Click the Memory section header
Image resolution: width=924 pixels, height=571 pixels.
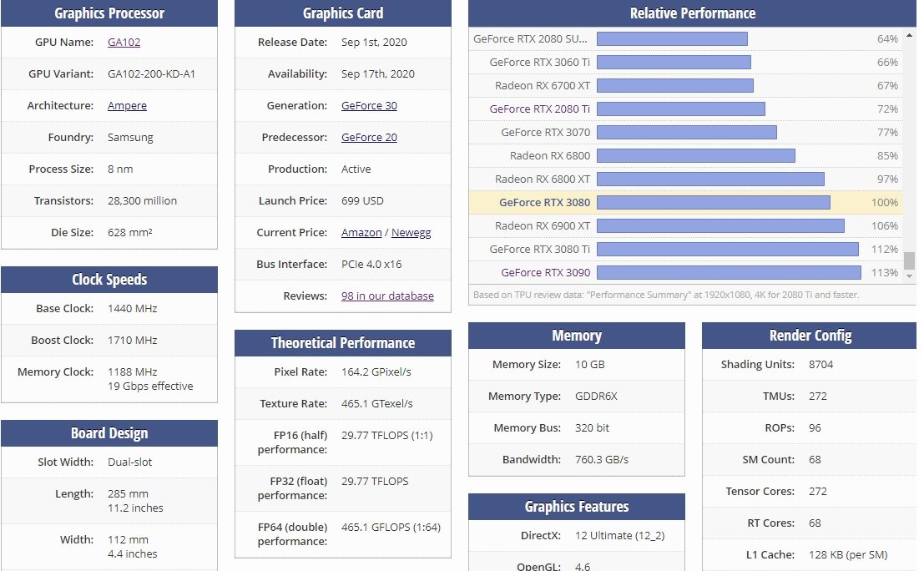(x=576, y=336)
